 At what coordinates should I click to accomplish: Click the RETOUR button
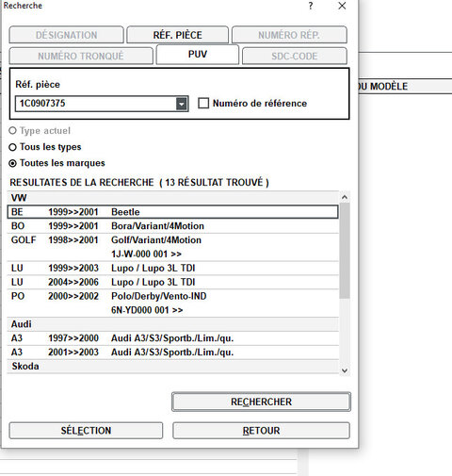coord(261,431)
